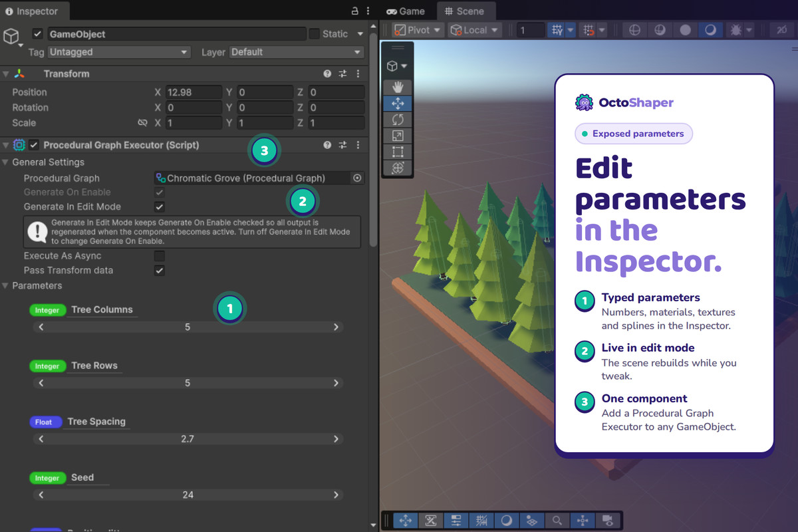Switch to the Game tab
Image resolution: width=798 pixels, height=532 pixels.
[406, 11]
